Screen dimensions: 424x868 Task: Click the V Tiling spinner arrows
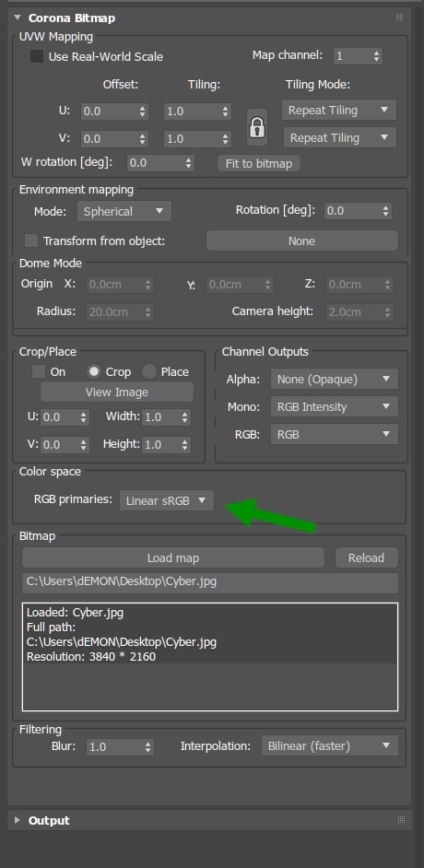point(225,139)
